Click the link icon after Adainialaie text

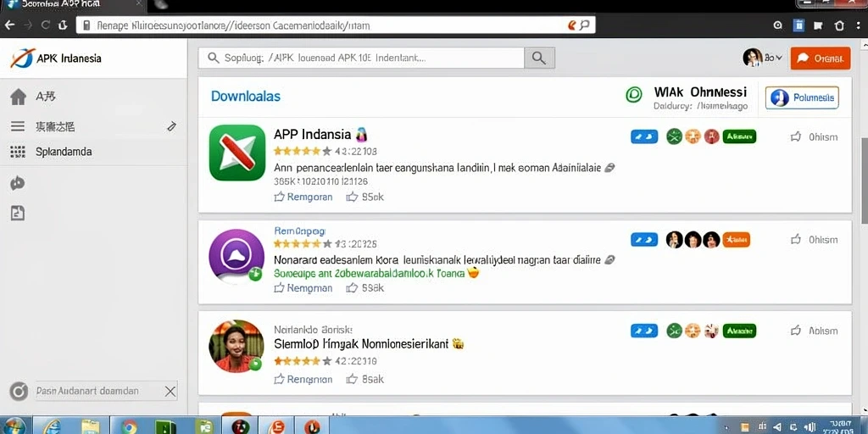point(609,167)
